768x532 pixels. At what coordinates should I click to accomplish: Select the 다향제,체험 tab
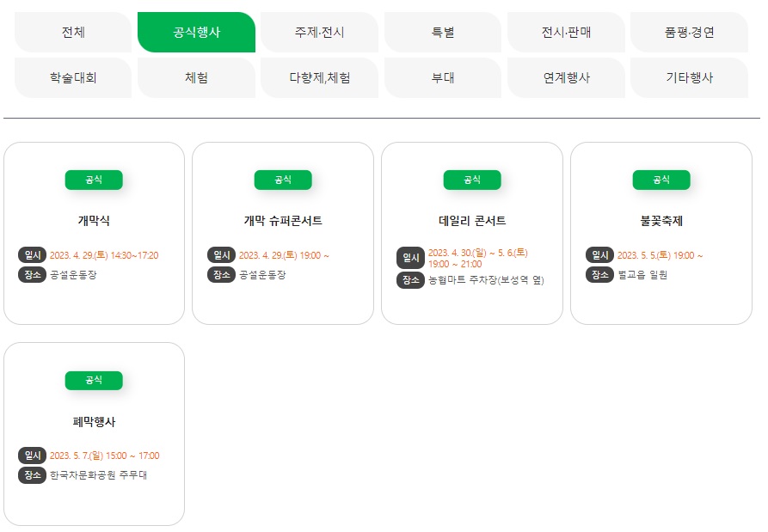(x=319, y=78)
